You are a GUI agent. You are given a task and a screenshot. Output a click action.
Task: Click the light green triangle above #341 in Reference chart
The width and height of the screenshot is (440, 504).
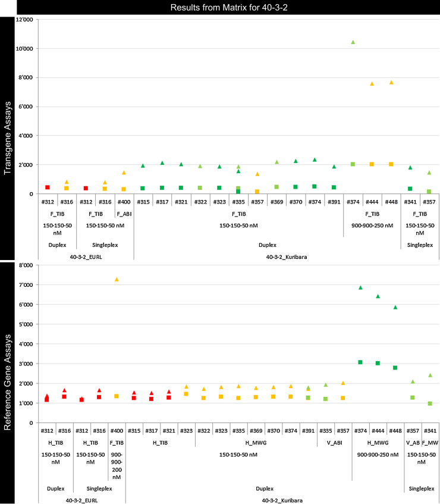[430, 375]
